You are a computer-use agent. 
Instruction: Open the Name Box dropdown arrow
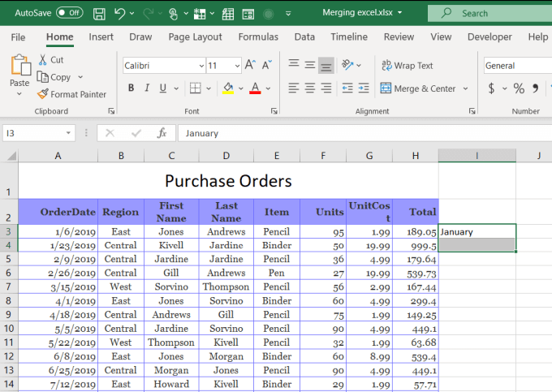[x=68, y=133]
